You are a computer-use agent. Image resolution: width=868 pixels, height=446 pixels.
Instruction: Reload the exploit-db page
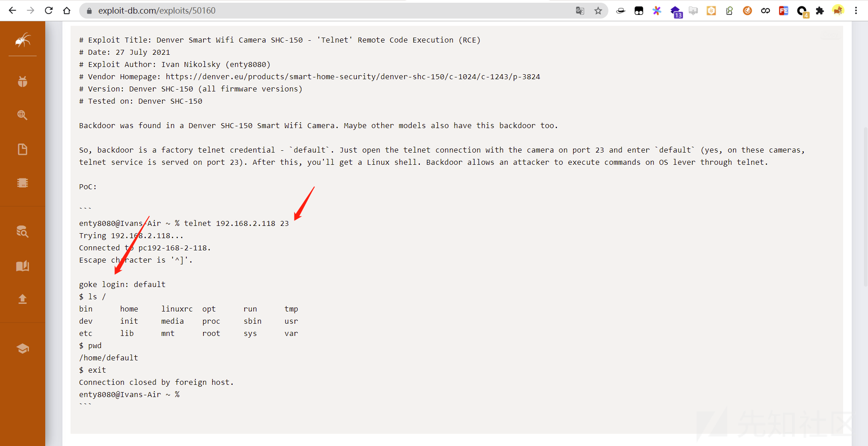coord(48,10)
